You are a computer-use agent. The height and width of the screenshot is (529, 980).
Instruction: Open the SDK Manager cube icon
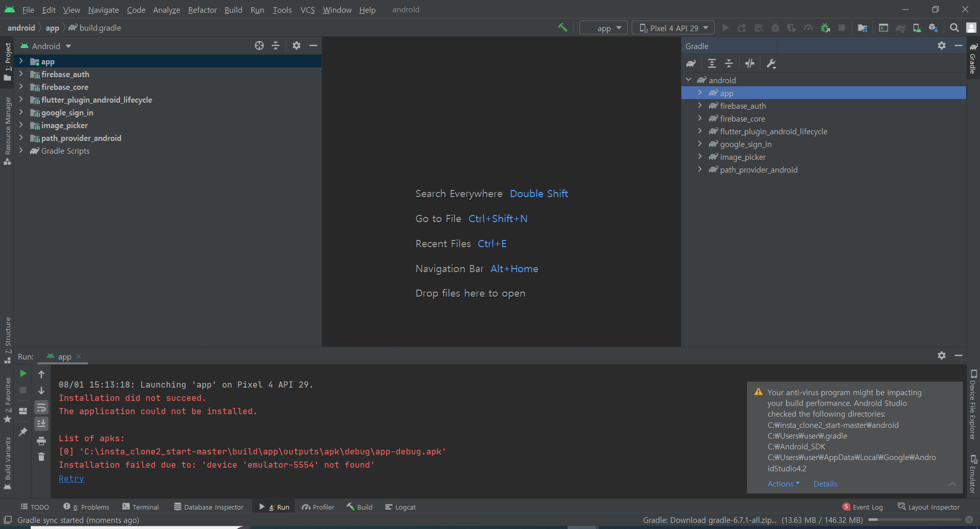(x=933, y=28)
